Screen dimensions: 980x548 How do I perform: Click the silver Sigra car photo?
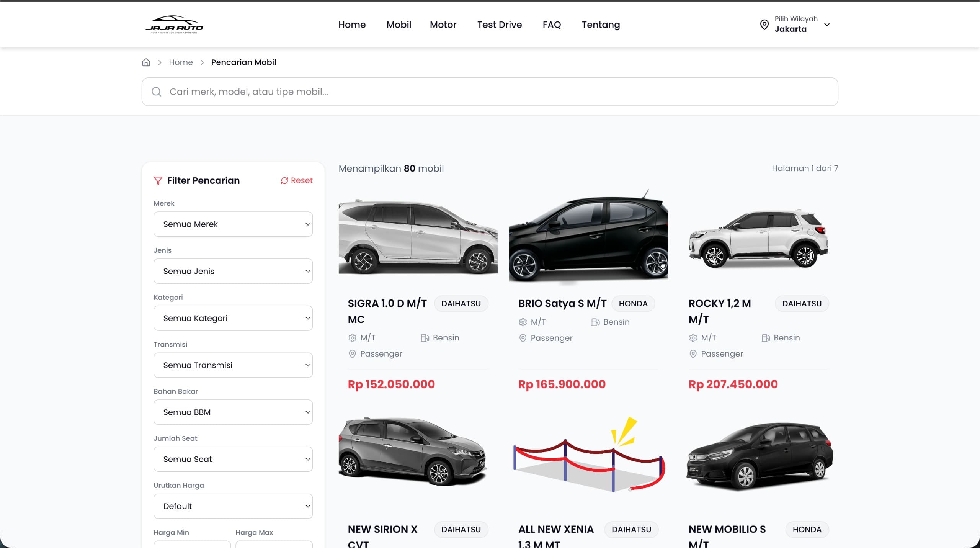418,236
